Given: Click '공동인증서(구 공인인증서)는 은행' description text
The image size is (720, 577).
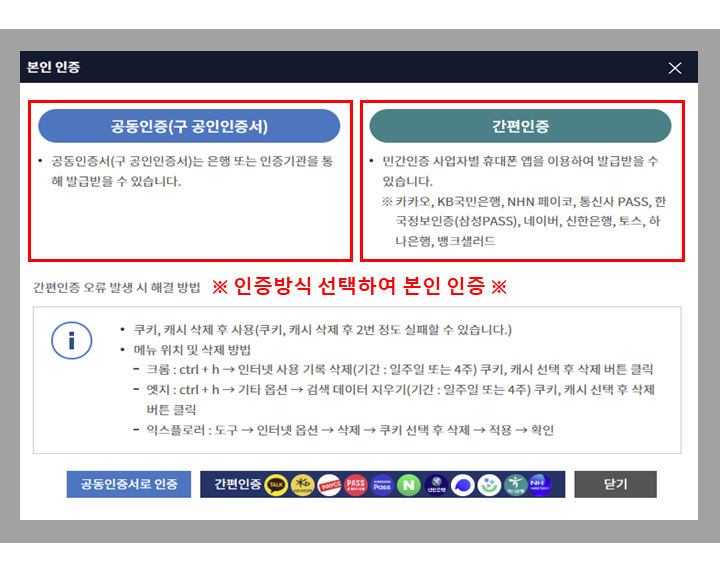Looking at the screenshot, I should coord(192,171).
